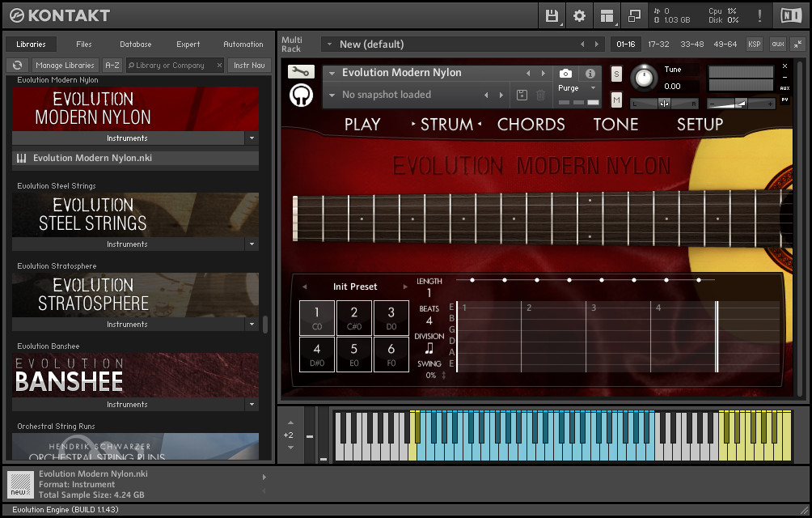Open the Expert tab
This screenshot has width=812, height=518.
pyautogui.click(x=188, y=45)
